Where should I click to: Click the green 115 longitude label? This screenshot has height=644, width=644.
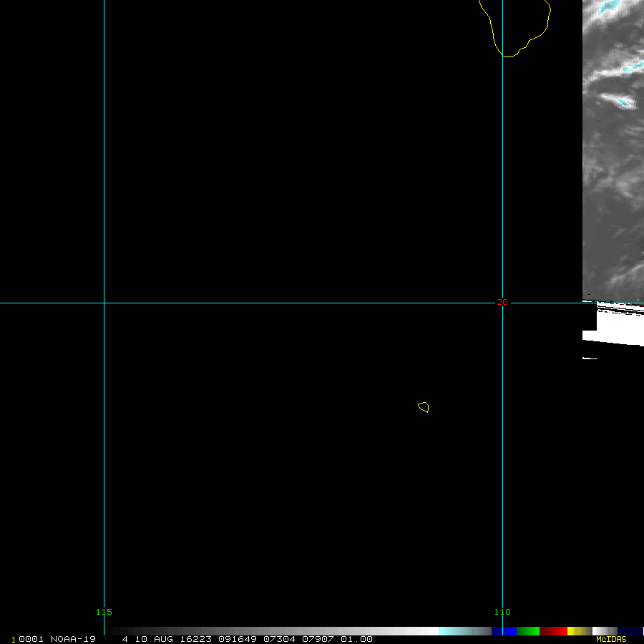pos(104,612)
